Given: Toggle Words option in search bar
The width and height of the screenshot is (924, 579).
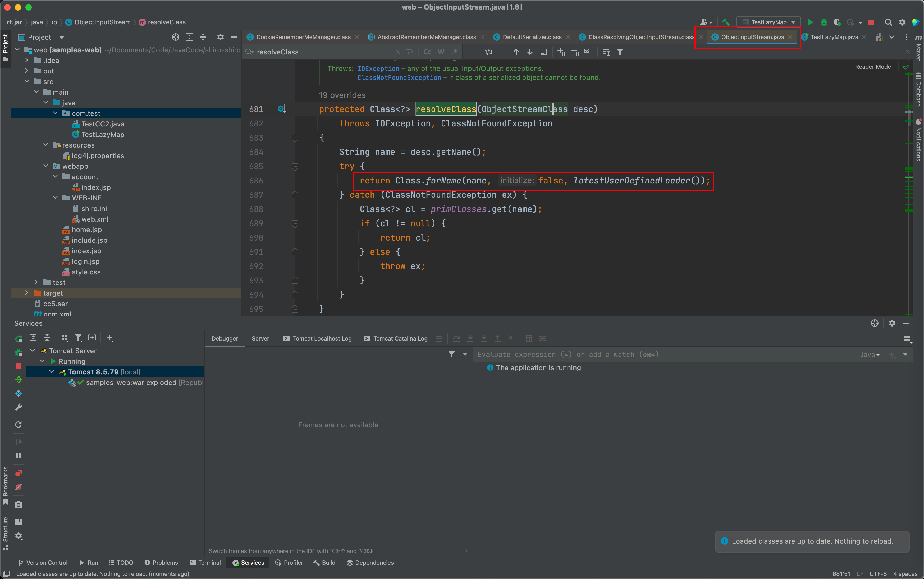Looking at the screenshot, I should point(441,52).
